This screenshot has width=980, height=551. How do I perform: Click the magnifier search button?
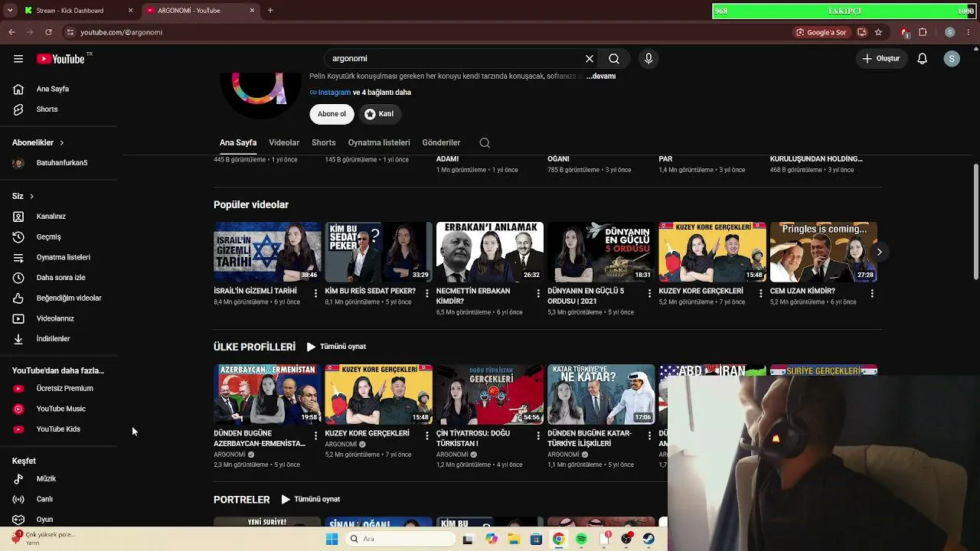614,59
